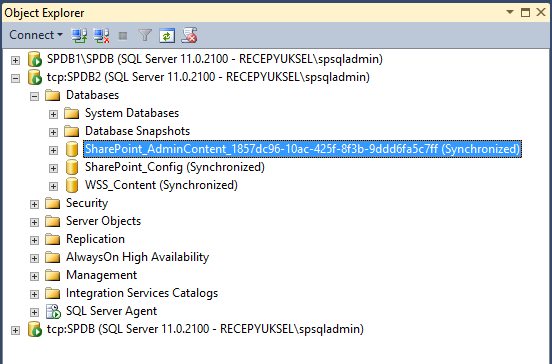Screen dimensions: 552x364
Task: Expand the Integration Services Catalogs folder
Action: tap(34, 294)
